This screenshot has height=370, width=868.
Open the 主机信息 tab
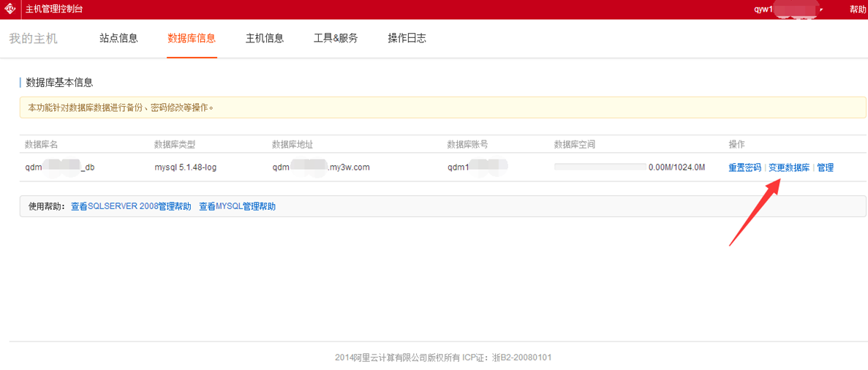(x=265, y=38)
